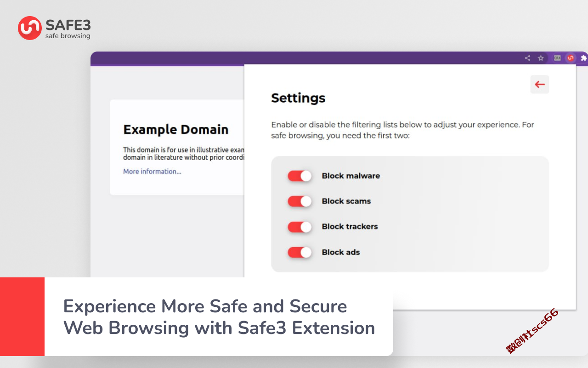Click the red back arrow in Settings
This screenshot has height=368, width=588.
540,85
